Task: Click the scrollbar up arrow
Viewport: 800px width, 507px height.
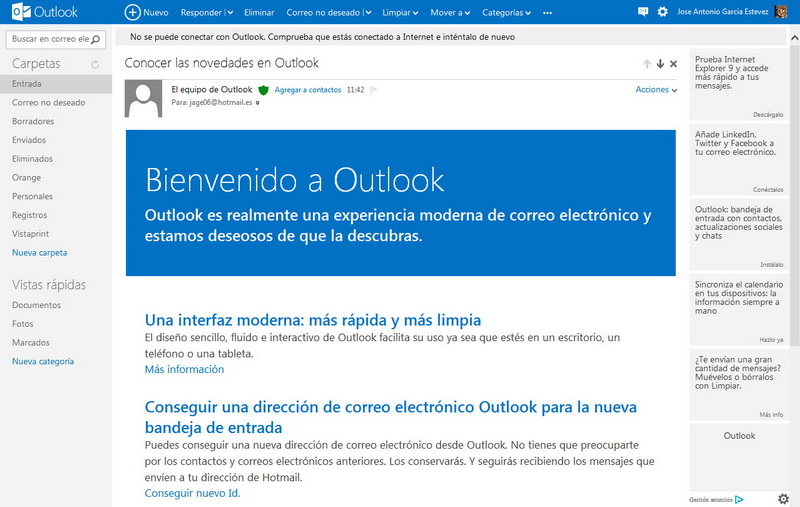Action: tap(794, 38)
